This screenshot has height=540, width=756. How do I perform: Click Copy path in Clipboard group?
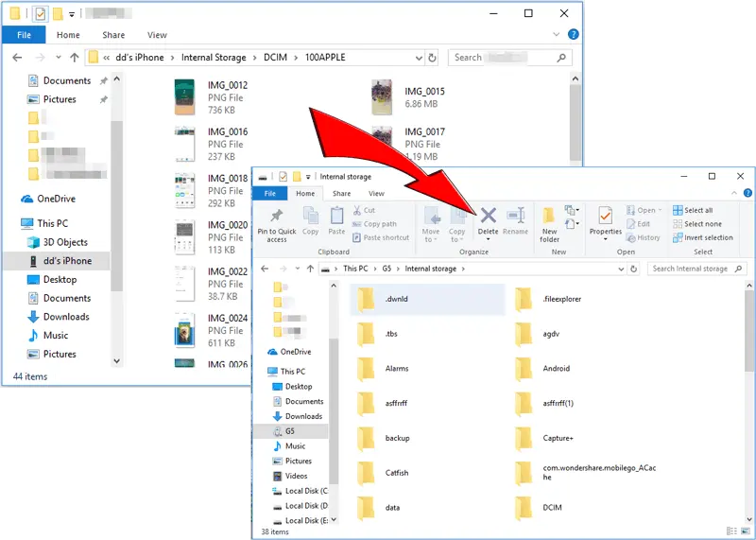pyautogui.click(x=374, y=224)
